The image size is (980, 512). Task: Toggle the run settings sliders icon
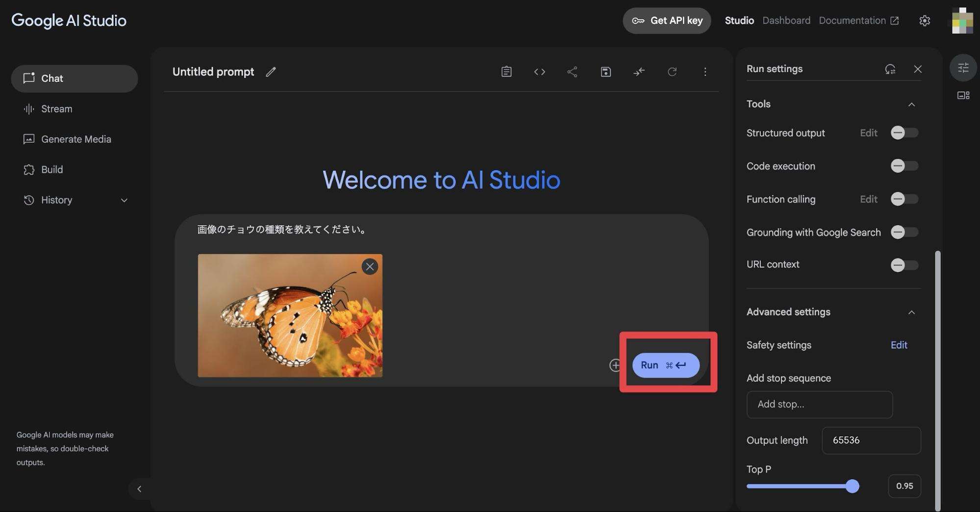click(963, 68)
